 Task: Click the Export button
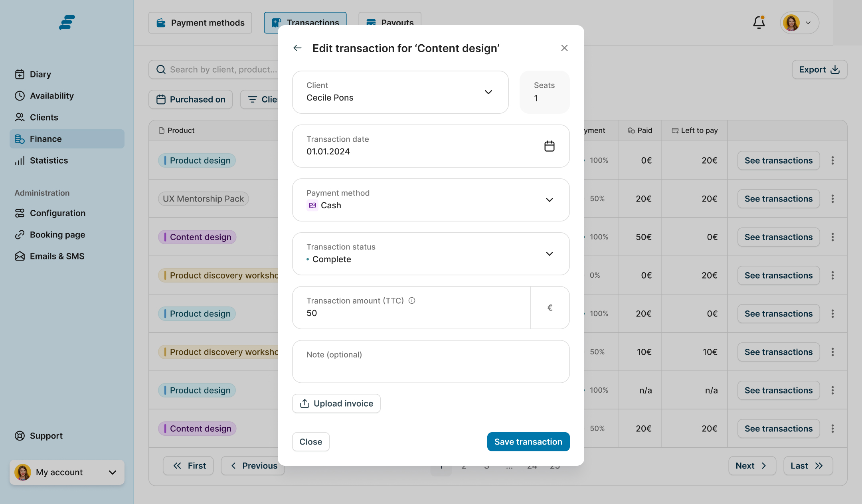tap(819, 69)
